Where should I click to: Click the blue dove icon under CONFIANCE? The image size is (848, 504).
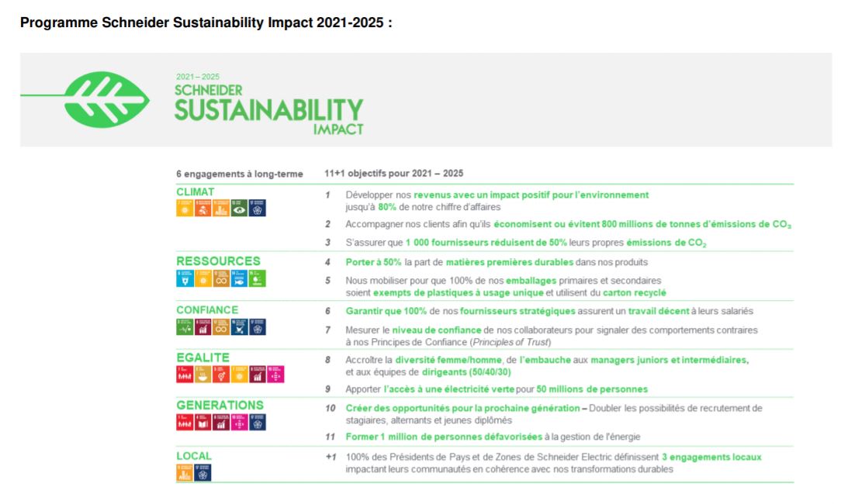239,327
